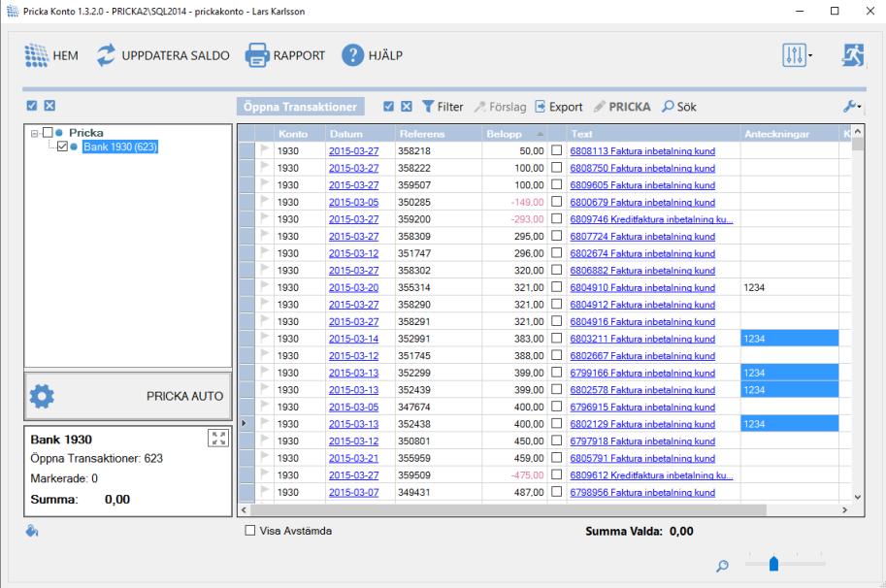Click the reference cell 359509
Screen dimensions: 886x588
tap(438, 475)
